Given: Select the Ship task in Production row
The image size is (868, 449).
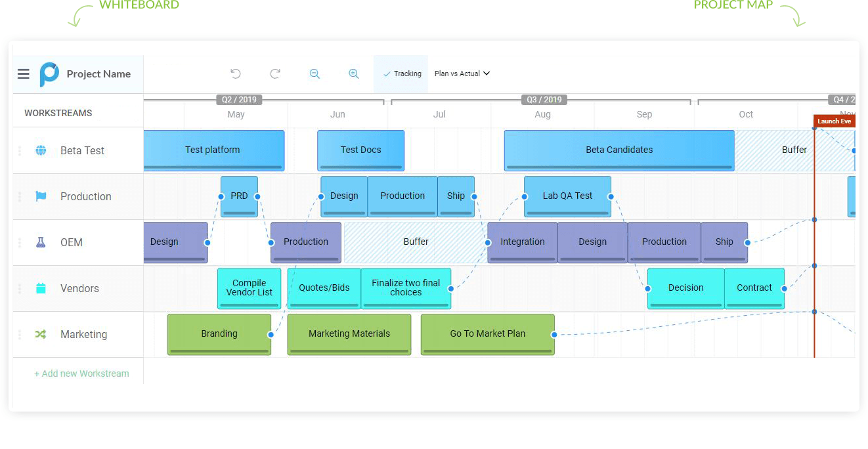Looking at the screenshot, I should (456, 196).
